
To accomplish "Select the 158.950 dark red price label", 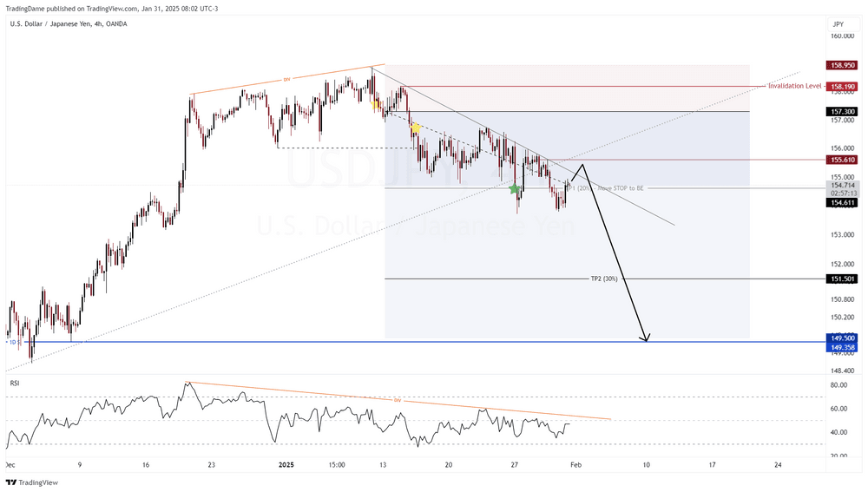I will tap(843, 65).
